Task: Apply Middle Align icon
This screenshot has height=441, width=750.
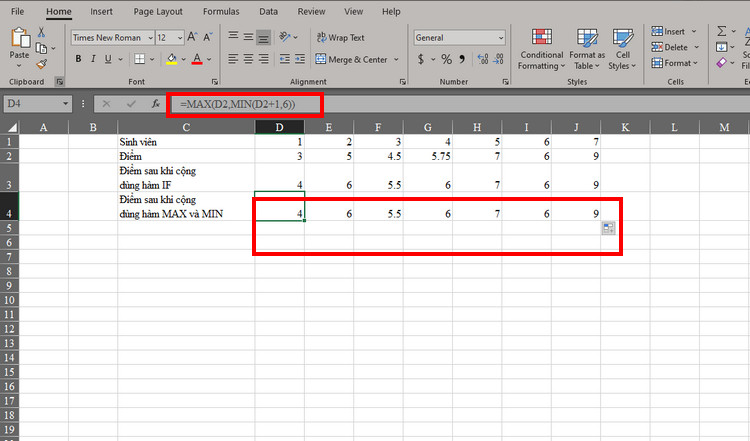Action: [x=248, y=36]
